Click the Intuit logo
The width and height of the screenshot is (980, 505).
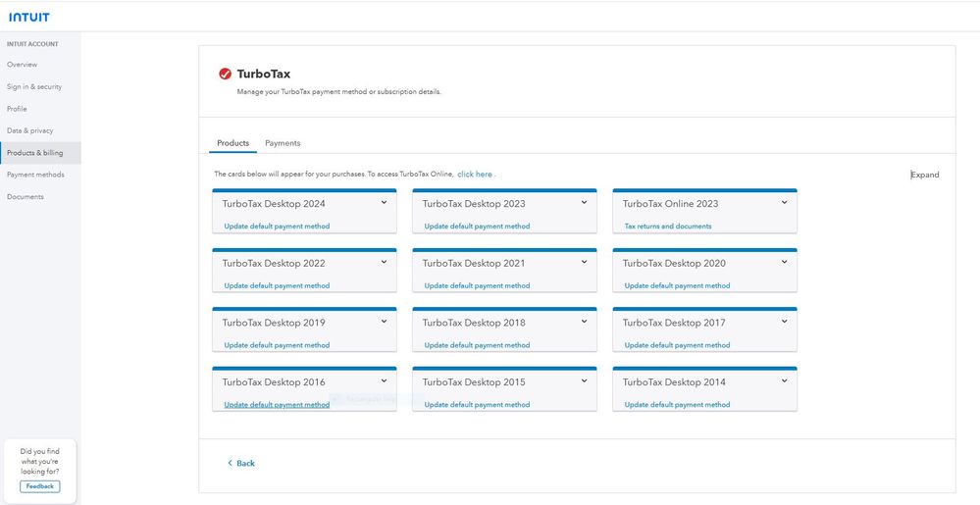tap(28, 18)
